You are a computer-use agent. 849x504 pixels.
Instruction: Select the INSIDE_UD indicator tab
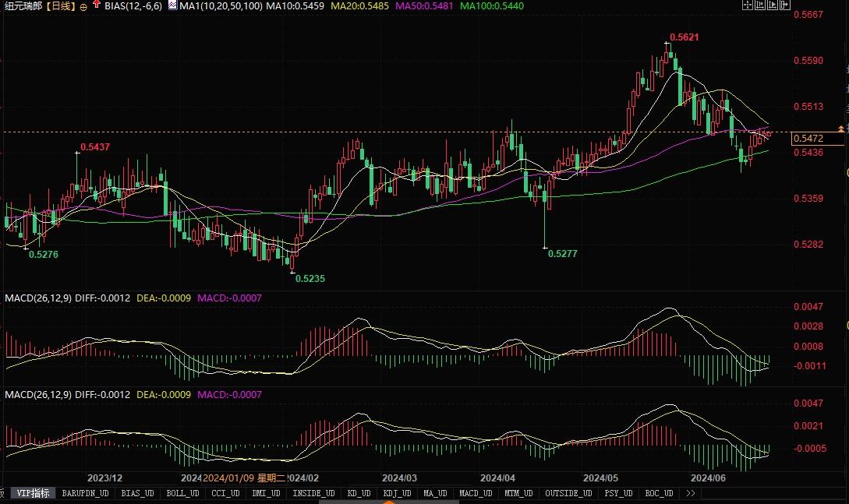coord(313,493)
